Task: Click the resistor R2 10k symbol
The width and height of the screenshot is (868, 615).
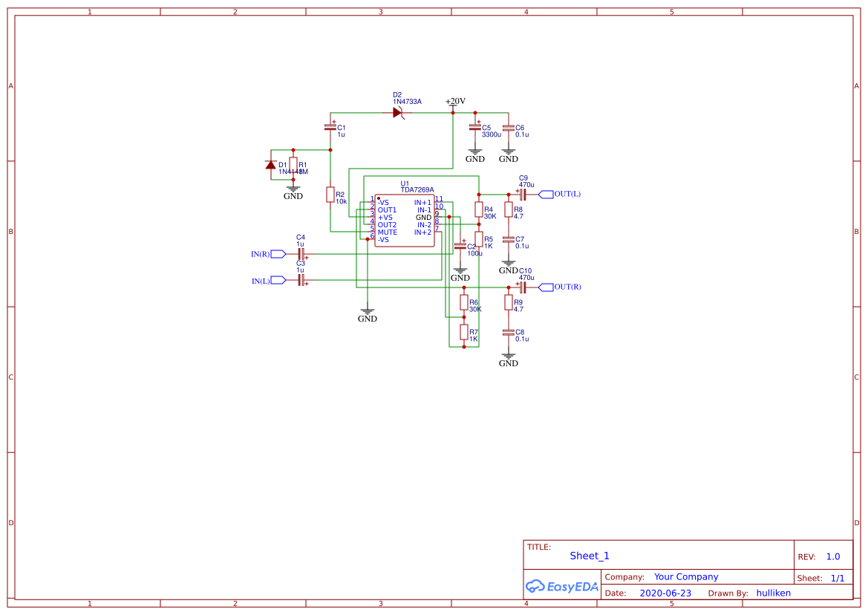Action: [x=330, y=195]
